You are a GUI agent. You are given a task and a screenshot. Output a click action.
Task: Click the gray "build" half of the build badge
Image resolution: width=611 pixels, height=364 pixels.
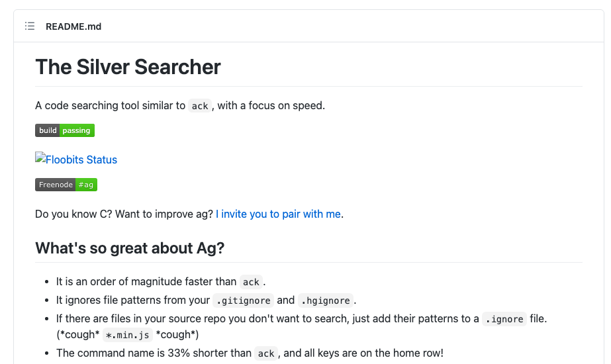(48, 130)
